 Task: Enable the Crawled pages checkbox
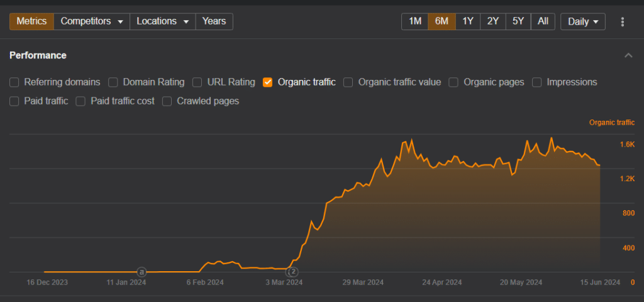(x=167, y=101)
